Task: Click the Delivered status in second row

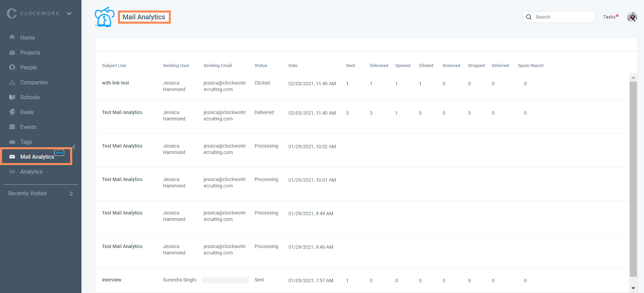Action: pos(264,113)
